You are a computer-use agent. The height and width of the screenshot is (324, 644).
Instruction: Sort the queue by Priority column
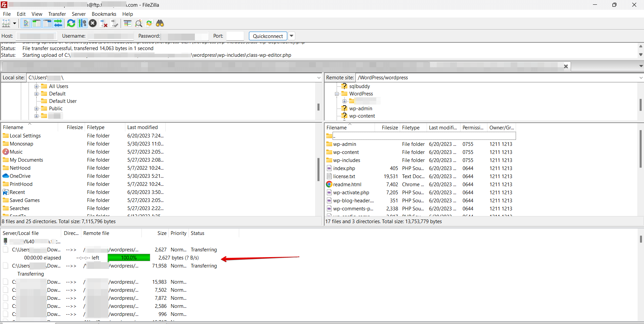178,233
